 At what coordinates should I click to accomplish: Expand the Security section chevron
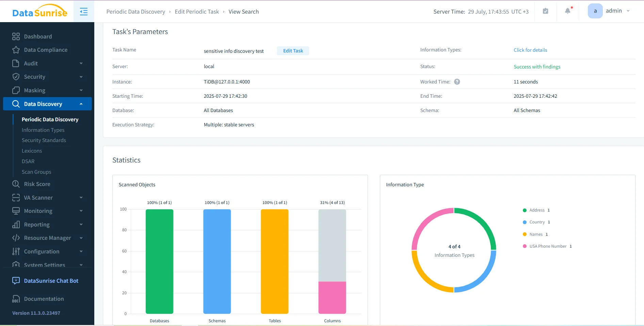point(81,77)
